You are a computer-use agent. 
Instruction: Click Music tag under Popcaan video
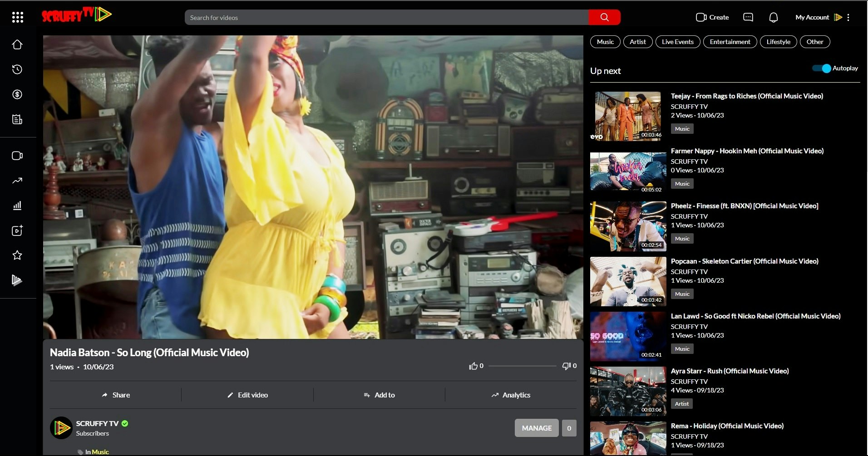click(x=682, y=294)
